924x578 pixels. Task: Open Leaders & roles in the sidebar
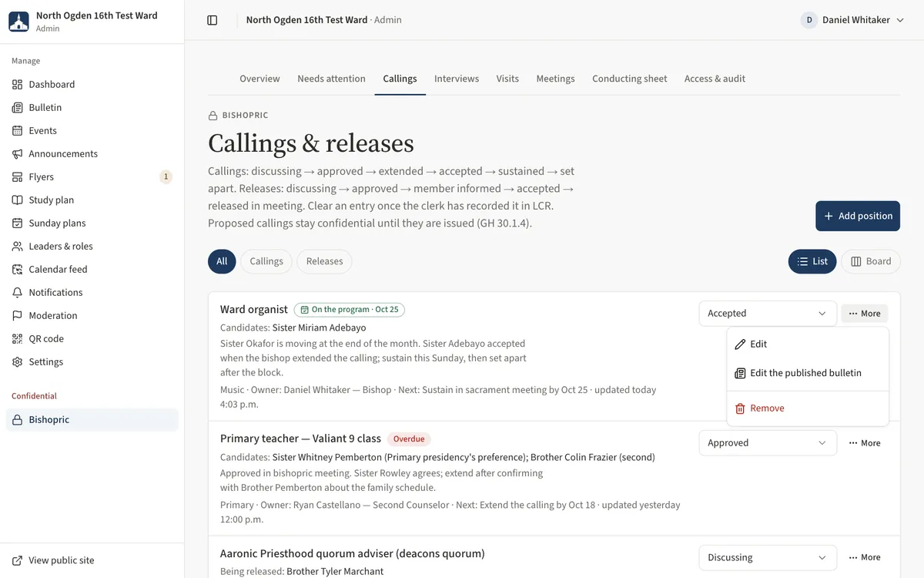(92, 246)
